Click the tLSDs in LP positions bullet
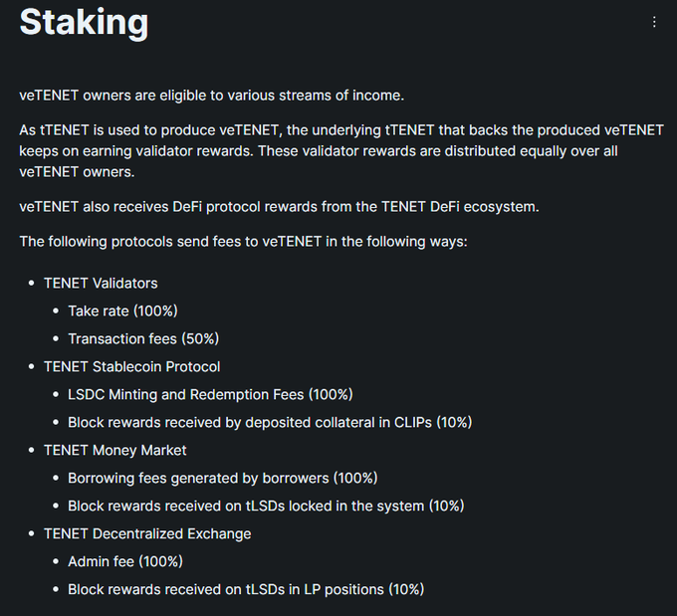This screenshot has width=677, height=616. (x=246, y=590)
